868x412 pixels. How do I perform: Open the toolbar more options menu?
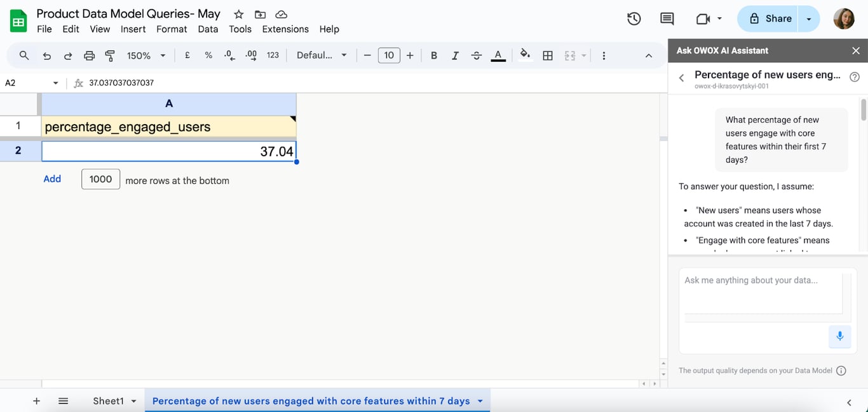(604, 55)
